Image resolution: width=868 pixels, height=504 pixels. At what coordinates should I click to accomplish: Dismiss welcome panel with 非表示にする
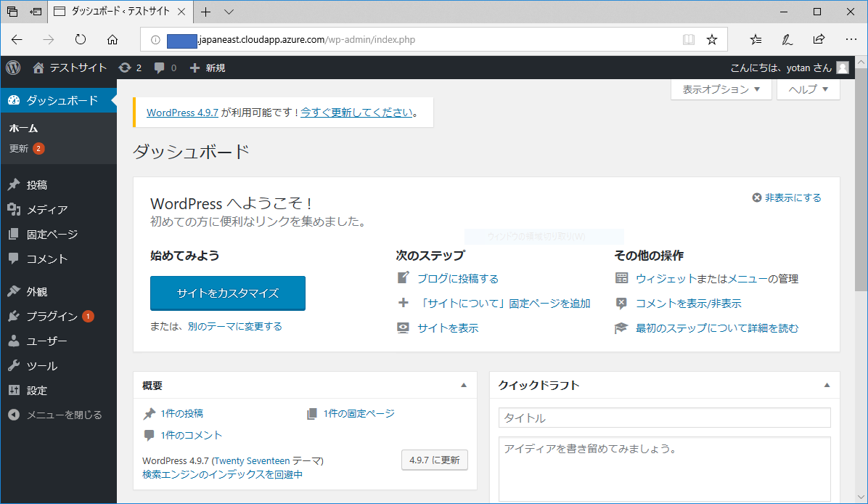787,198
